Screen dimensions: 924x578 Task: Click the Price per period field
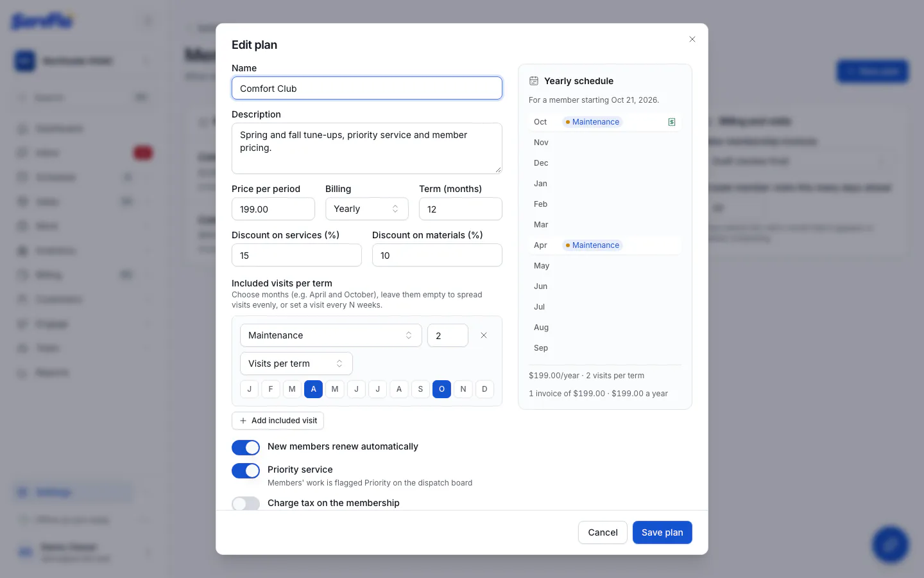pyautogui.click(x=273, y=209)
